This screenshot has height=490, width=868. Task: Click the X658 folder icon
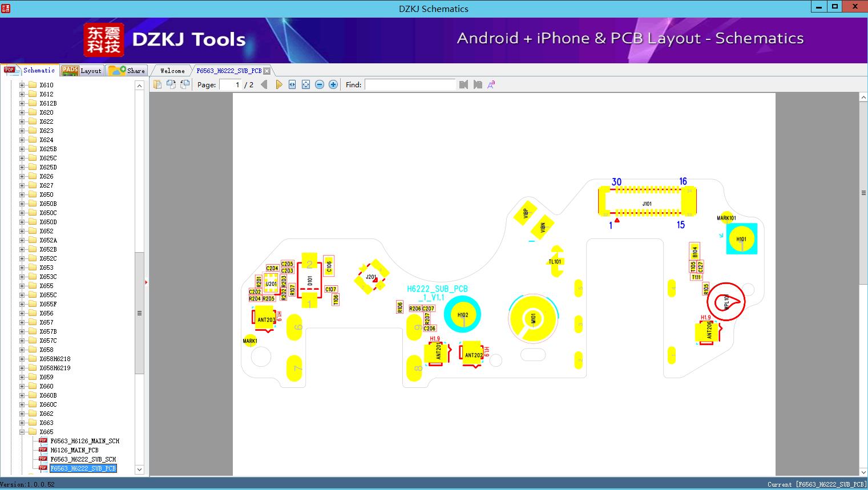point(33,350)
